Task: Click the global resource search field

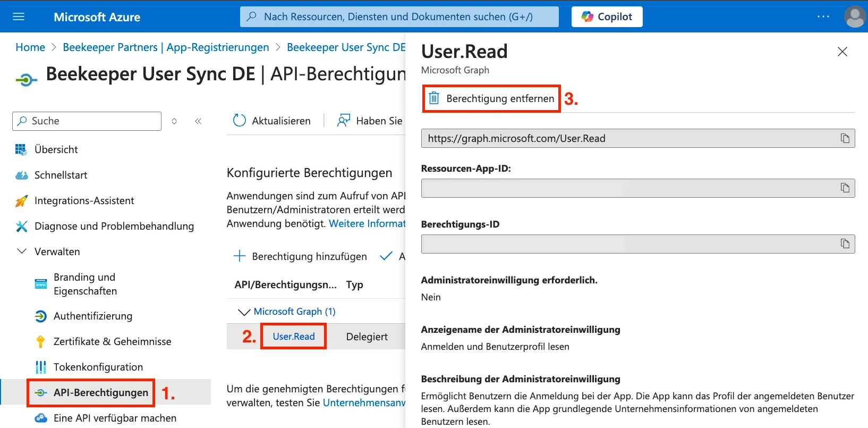Action: pyautogui.click(x=399, y=16)
